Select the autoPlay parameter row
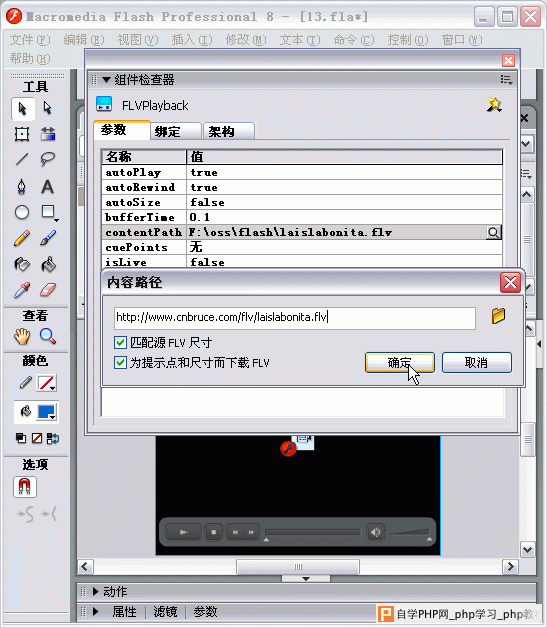Screen dimensions: 547x628 point(302,173)
